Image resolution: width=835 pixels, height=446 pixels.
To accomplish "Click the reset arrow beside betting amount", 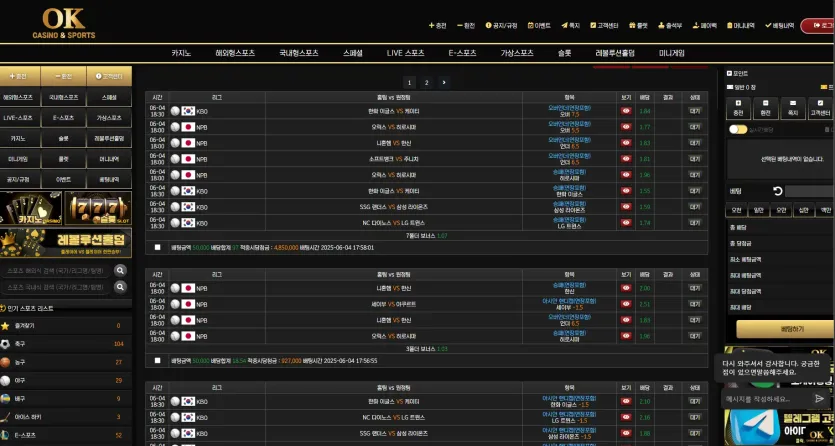I will pyautogui.click(x=777, y=191).
